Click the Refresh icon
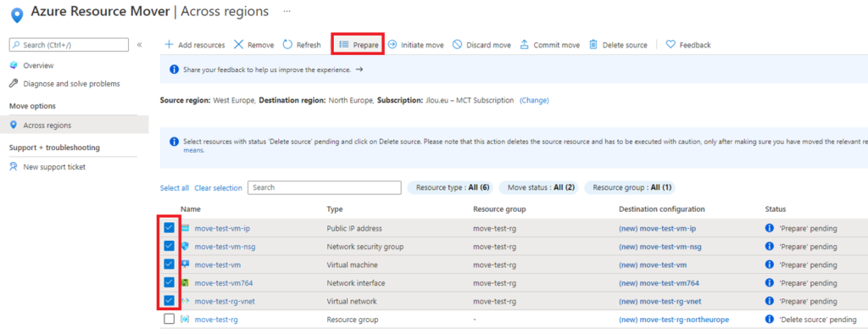This screenshot has height=334, width=868. pos(287,45)
